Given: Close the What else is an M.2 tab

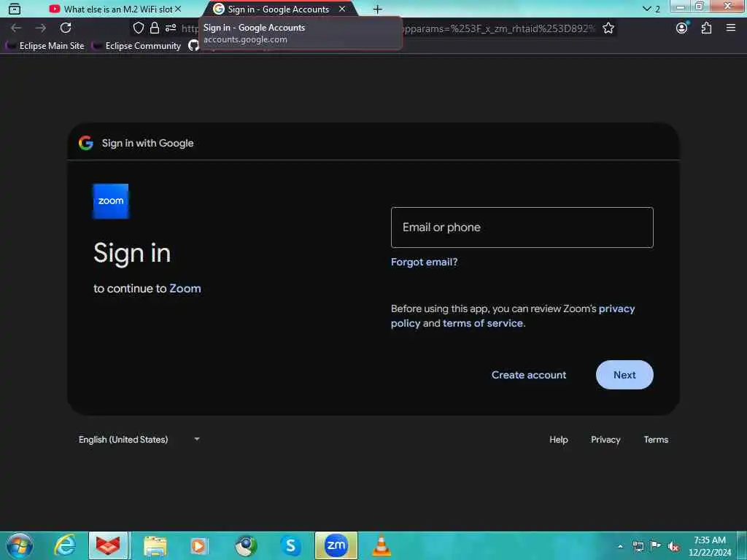Looking at the screenshot, I should click(x=178, y=9).
